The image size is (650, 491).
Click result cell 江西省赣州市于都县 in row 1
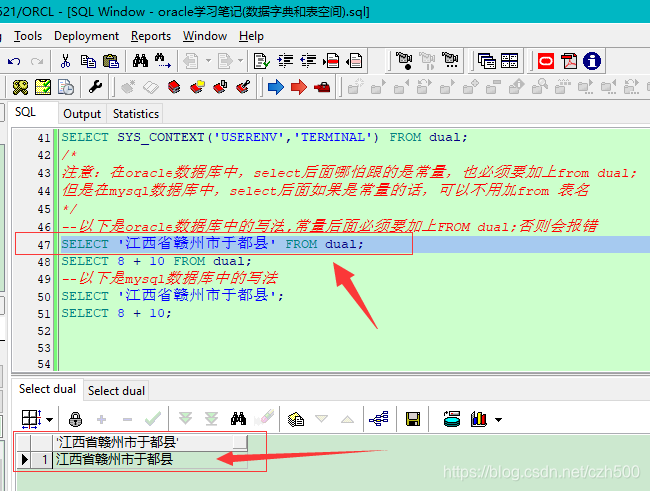tap(150, 459)
